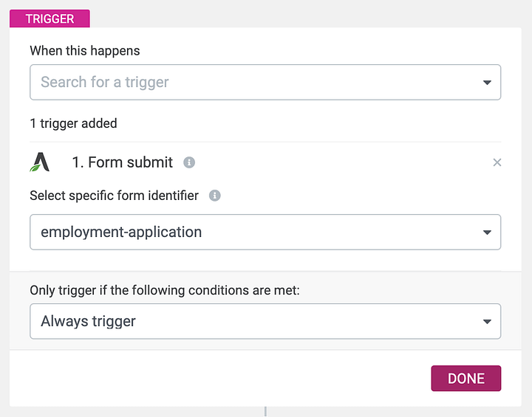The width and height of the screenshot is (532, 417).
Task: Click 'Select specific form identifier' label
Action: pos(114,196)
